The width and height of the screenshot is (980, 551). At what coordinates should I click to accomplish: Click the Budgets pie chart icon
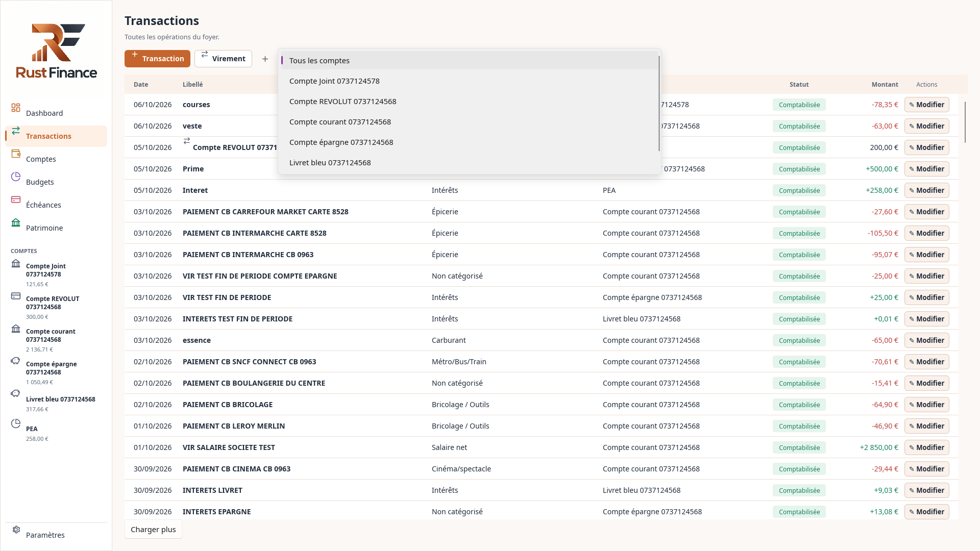[16, 177]
